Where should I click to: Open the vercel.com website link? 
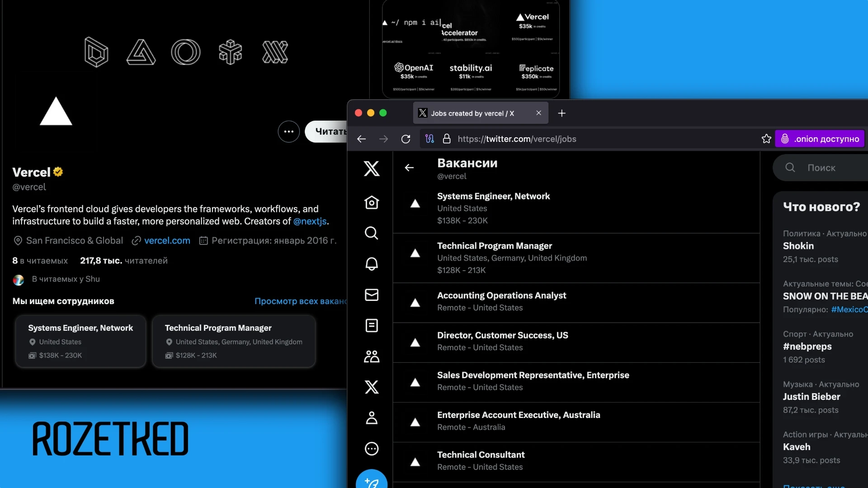(x=166, y=241)
